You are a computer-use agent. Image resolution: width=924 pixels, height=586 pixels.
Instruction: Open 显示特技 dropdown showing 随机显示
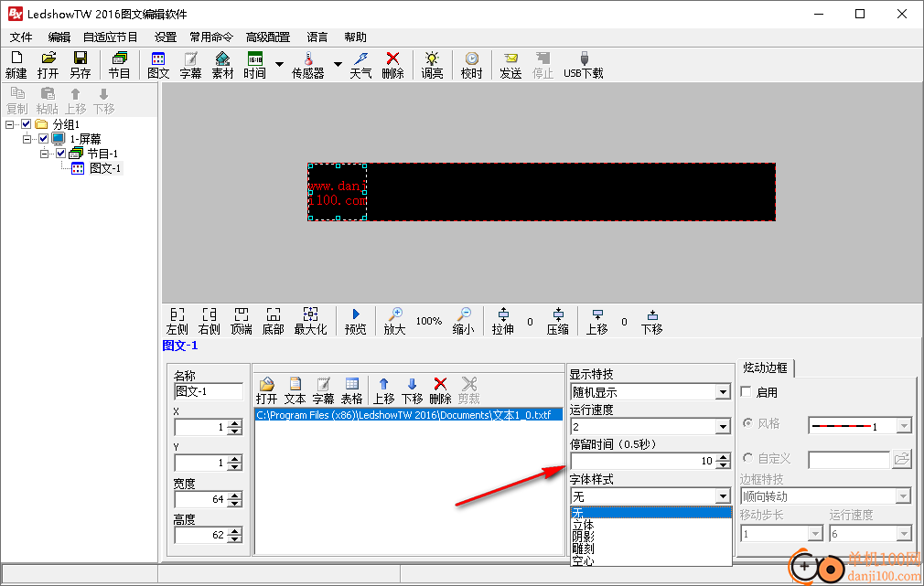[x=723, y=392]
